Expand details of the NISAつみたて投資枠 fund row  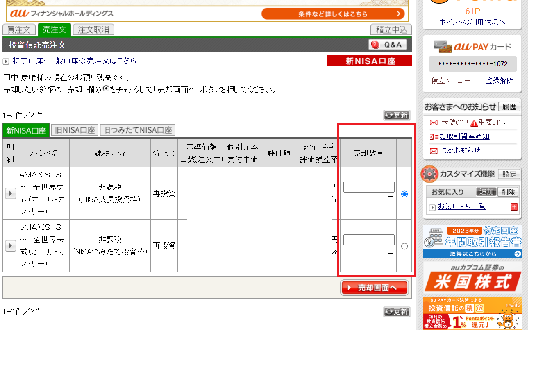(10, 246)
